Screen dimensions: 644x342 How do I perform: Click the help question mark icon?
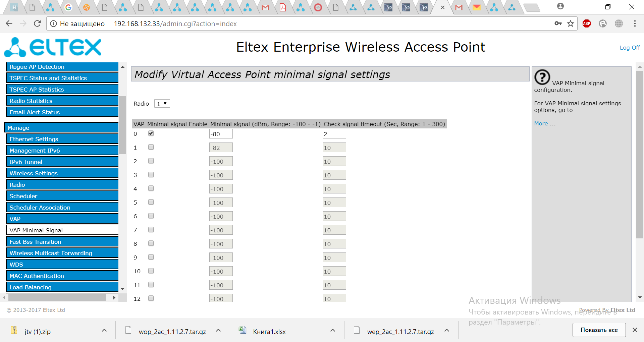[x=542, y=77]
